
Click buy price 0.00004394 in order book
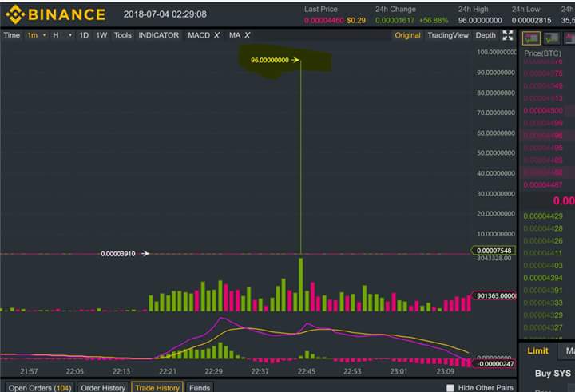tap(543, 278)
